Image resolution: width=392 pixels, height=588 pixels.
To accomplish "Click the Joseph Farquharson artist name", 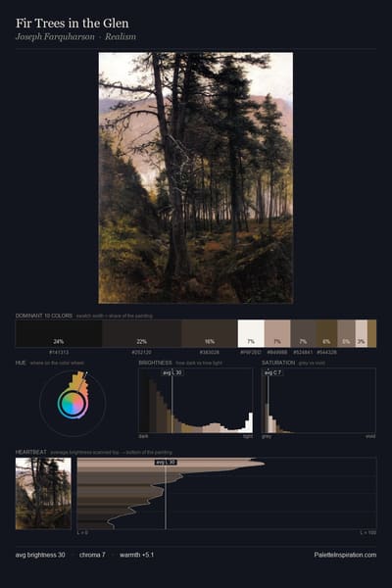I will click(x=55, y=37).
